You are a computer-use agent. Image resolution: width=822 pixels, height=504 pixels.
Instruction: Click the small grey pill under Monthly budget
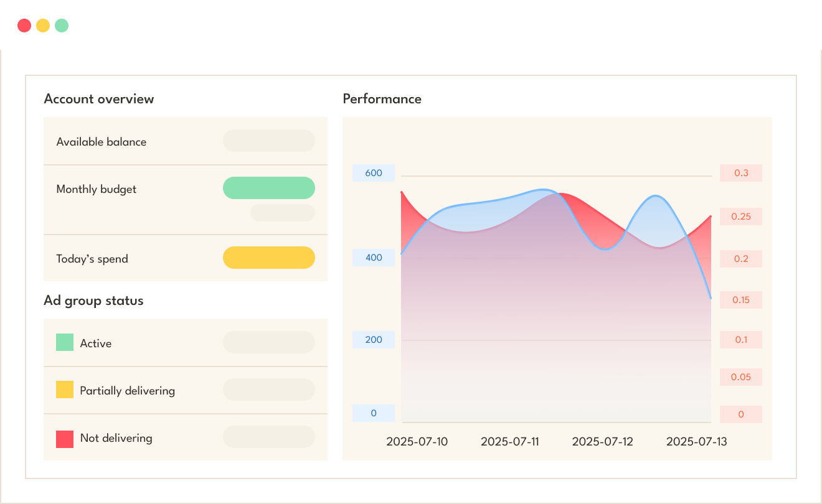[283, 213]
